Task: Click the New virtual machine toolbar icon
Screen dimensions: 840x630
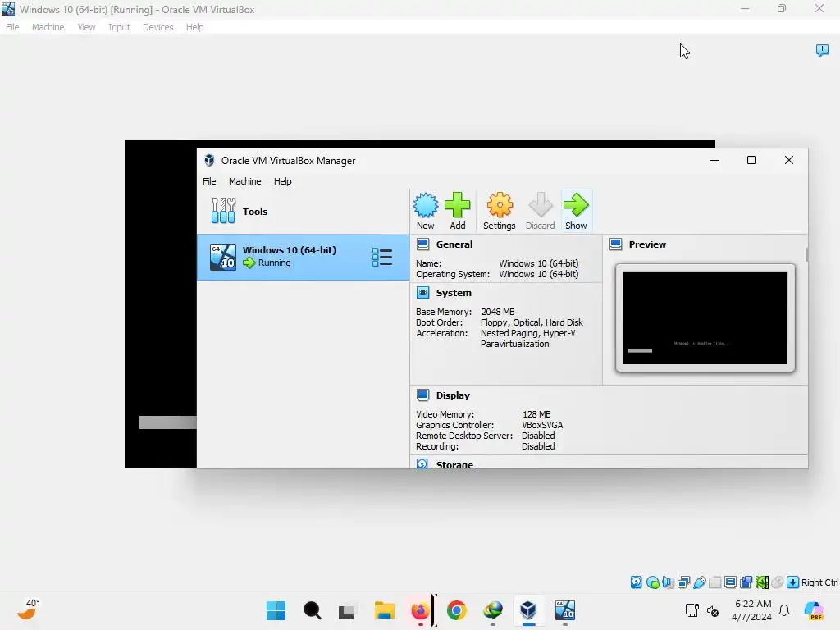Action: click(x=426, y=211)
